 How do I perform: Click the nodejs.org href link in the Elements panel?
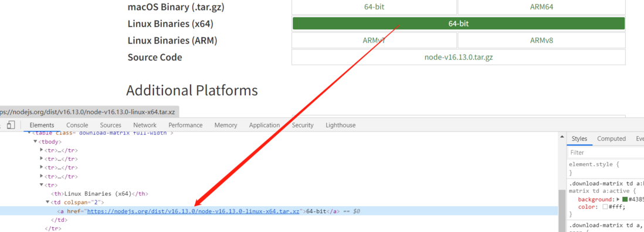pos(193,211)
